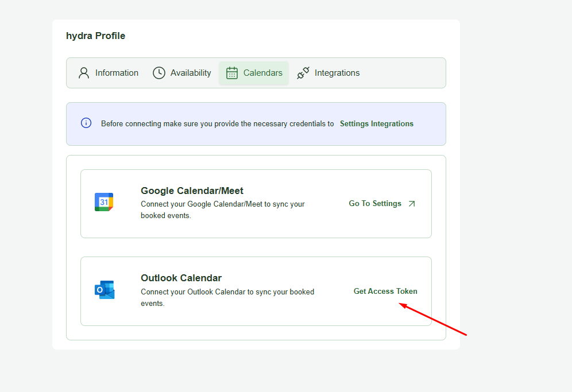The width and height of the screenshot is (572, 392).
Task: Click the Google Calendar/Meet heading
Action: pos(192,191)
